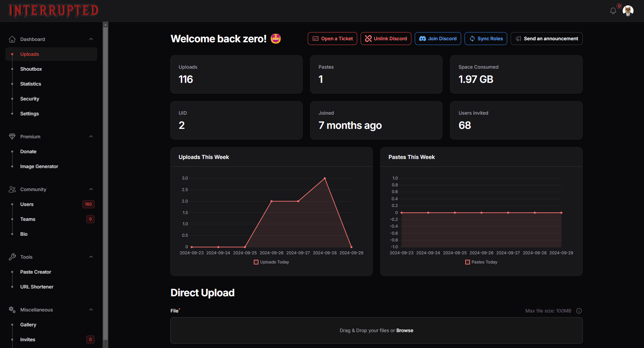Click the 2024-09-26 point on Uploads chart

(272, 201)
